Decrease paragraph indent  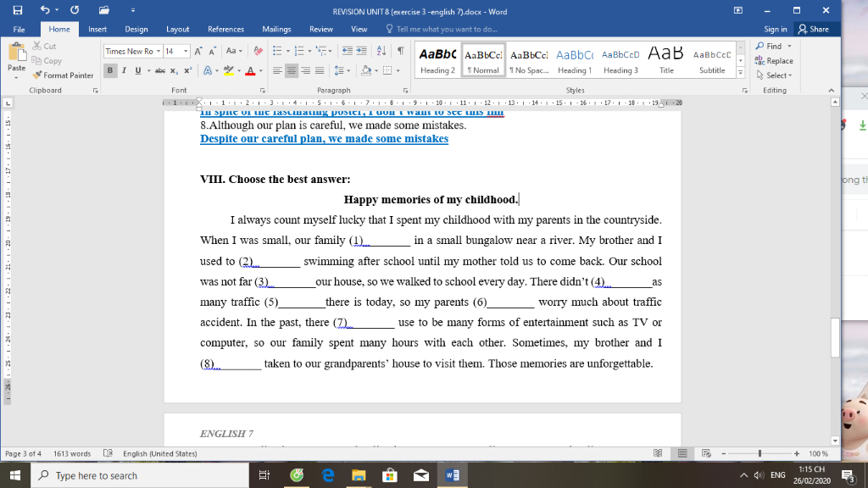[x=347, y=51]
